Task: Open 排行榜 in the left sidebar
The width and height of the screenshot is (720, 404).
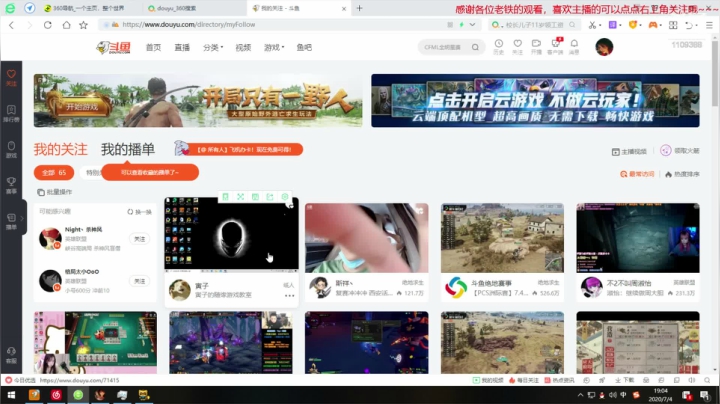Action: [x=11, y=113]
